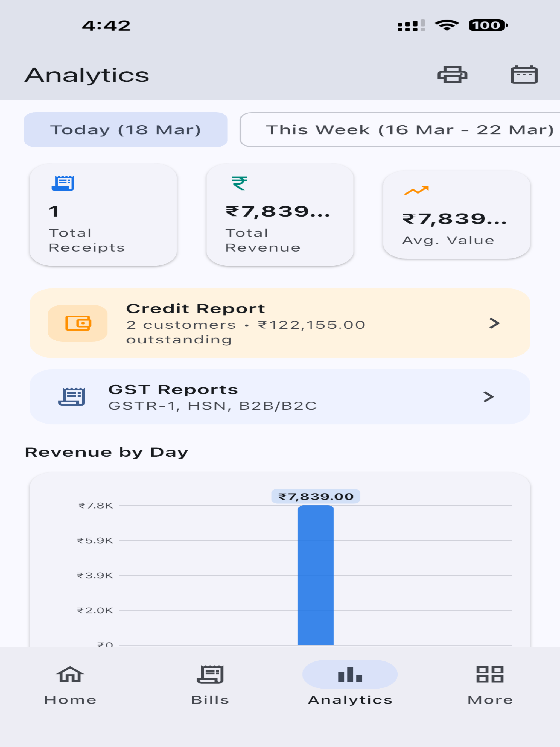The width and height of the screenshot is (560, 747).
Task: Tap the GST Reports receipt icon
Action: pos(72,397)
